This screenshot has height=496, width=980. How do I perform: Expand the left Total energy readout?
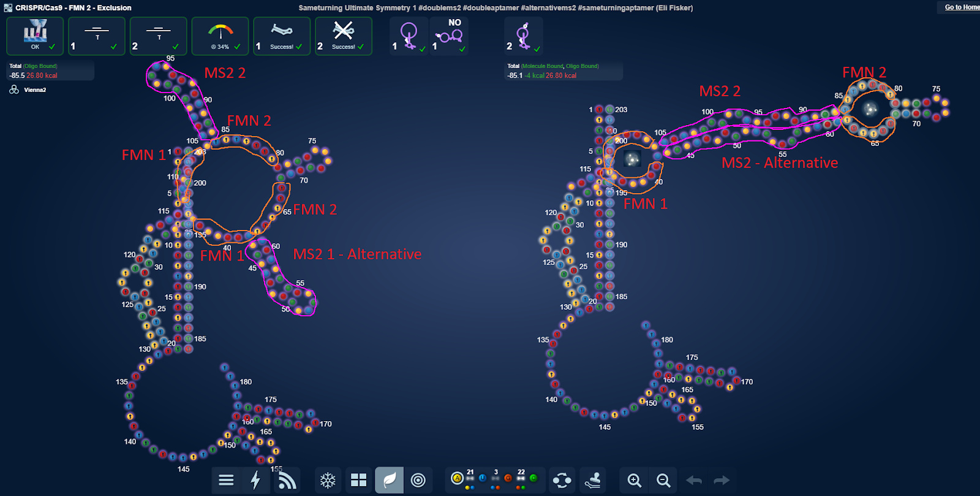coord(50,71)
